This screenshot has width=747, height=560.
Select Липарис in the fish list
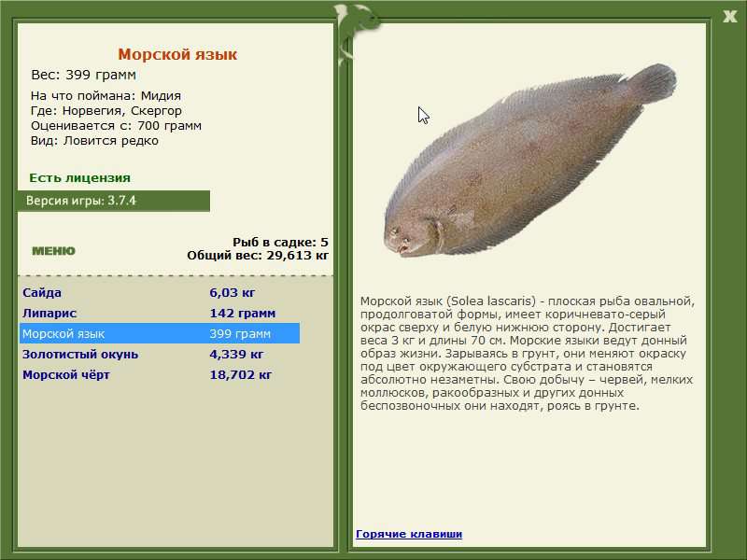(49, 313)
